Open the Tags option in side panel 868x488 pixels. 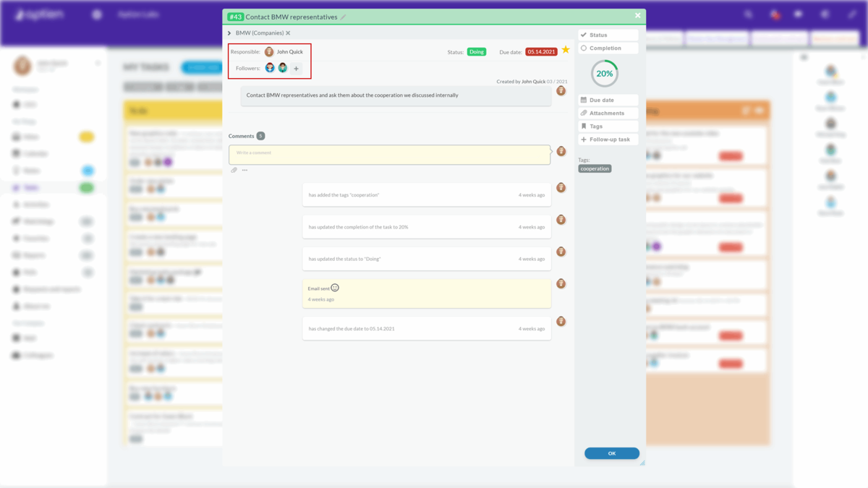[x=608, y=127]
